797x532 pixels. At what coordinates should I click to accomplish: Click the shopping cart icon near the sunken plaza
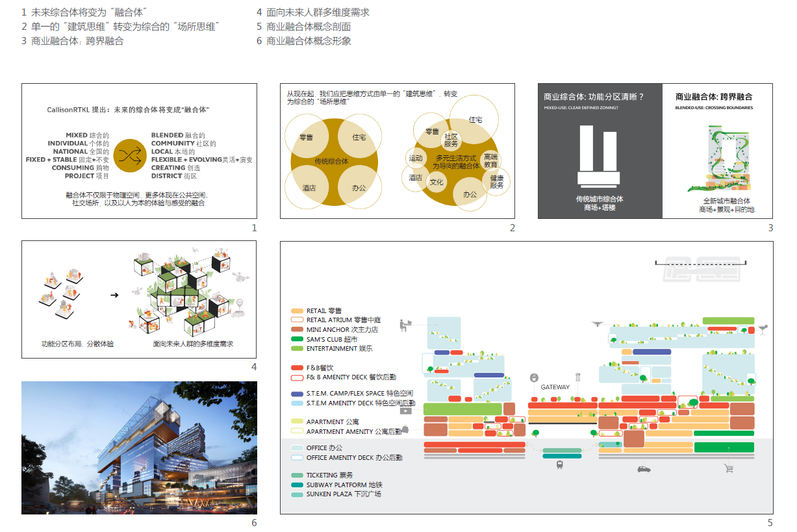tap(729, 468)
